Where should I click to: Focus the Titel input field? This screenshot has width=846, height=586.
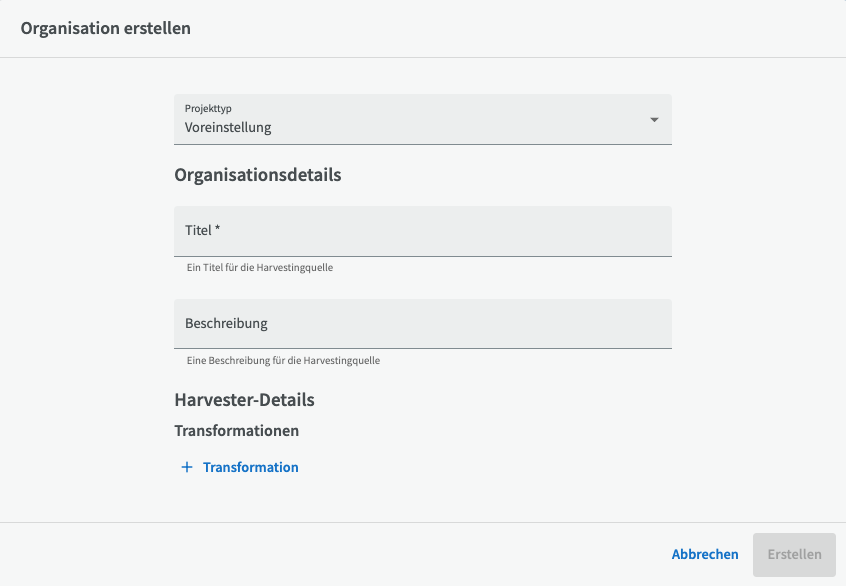coord(423,231)
